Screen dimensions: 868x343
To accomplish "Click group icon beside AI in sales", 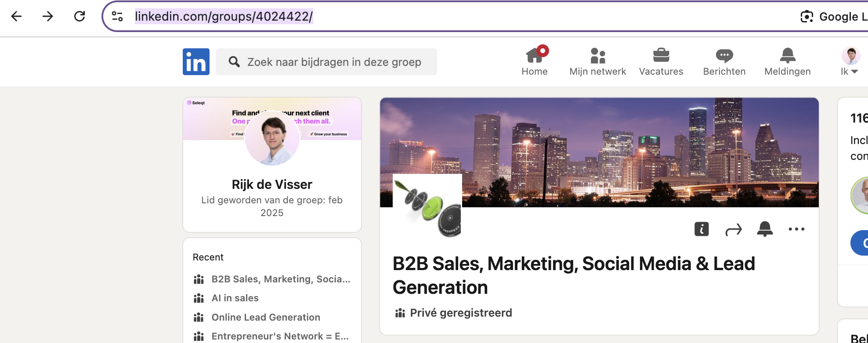I will coord(199,298).
